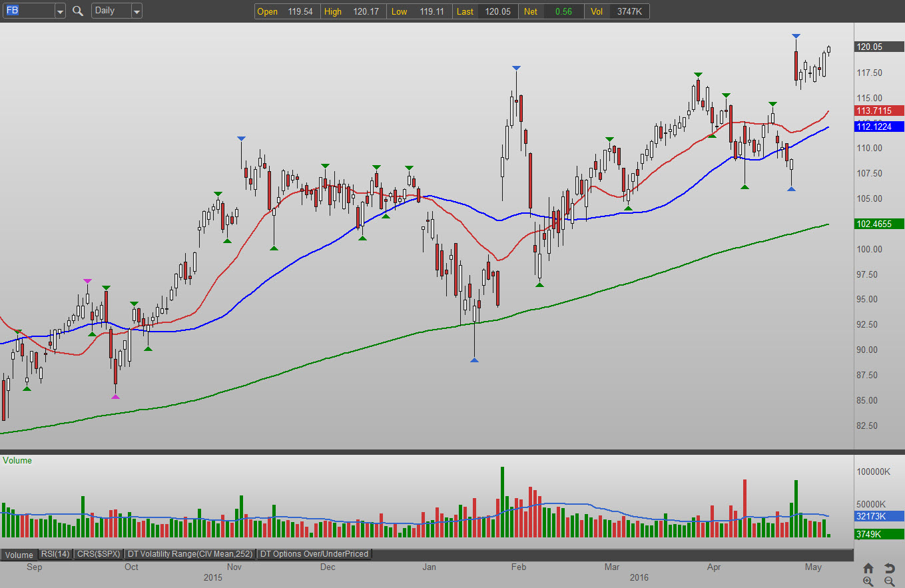Screen dimensions: 905x588
Task: Open DT Volatility Range(CIV Mean,252) tab
Action: point(191,554)
